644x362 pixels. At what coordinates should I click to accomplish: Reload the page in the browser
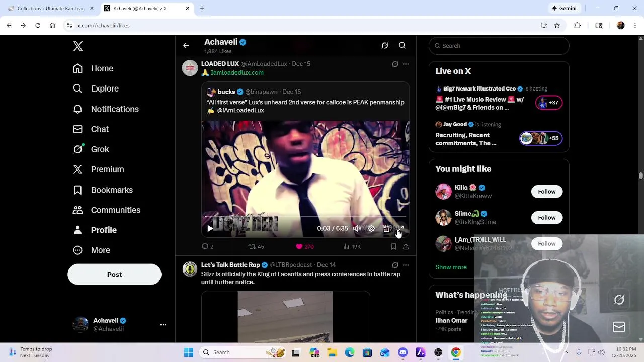(38, 25)
